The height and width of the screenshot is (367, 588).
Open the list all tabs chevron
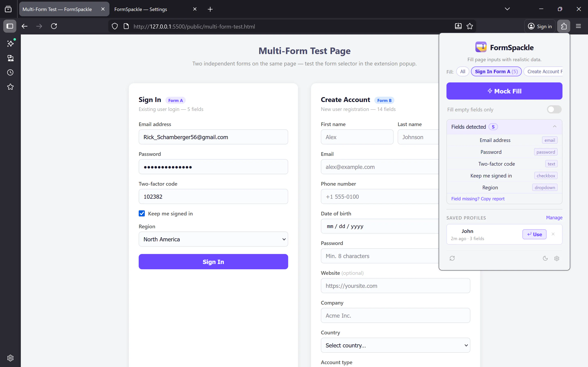point(507,9)
